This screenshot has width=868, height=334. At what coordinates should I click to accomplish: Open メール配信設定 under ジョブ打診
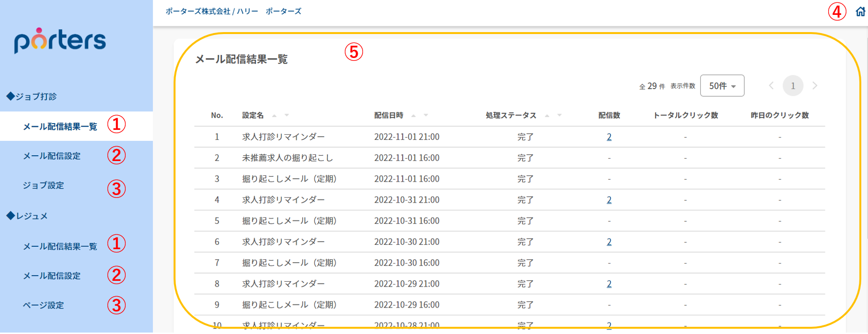click(x=52, y=156)
